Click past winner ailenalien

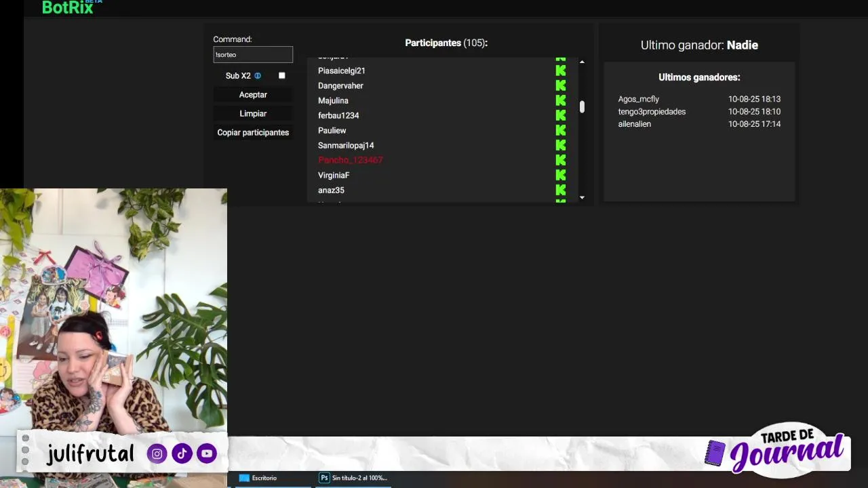click(x=634, y=124)
